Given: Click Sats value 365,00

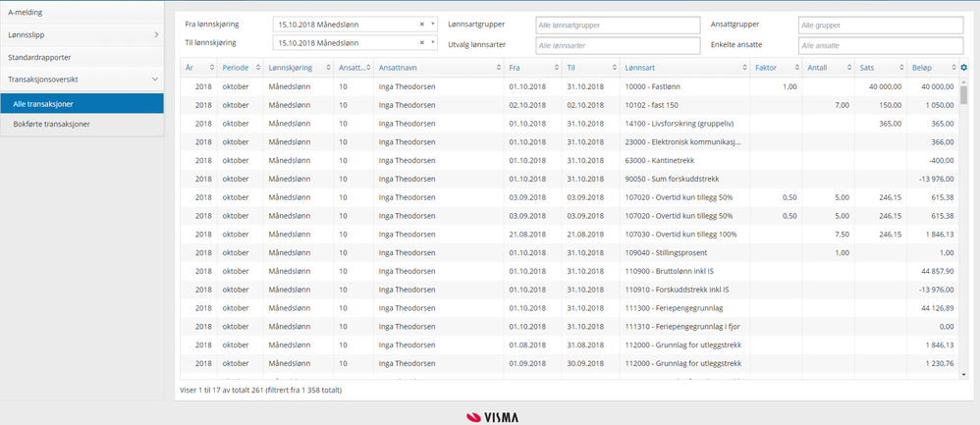Looking at the screenshot, I should pyautogui.click(x=890, y=124).
